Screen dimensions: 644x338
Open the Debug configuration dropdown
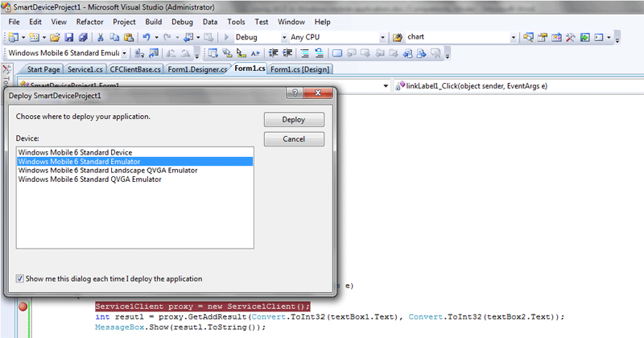tap(284, 37)
